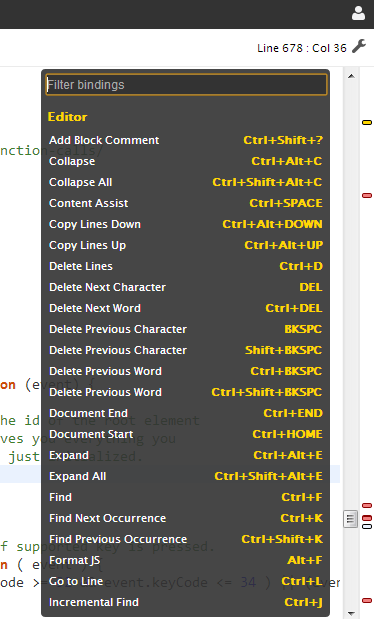Select Delete Next Word entry
The height and width of the screenshot is (619, 374).
(186, 308)
